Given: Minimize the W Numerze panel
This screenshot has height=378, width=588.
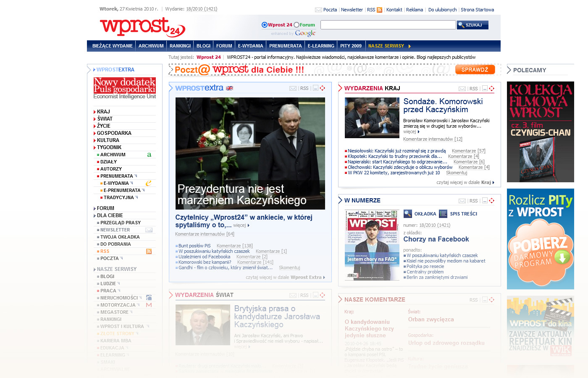Looking at the screenshot, I should 485,201.
